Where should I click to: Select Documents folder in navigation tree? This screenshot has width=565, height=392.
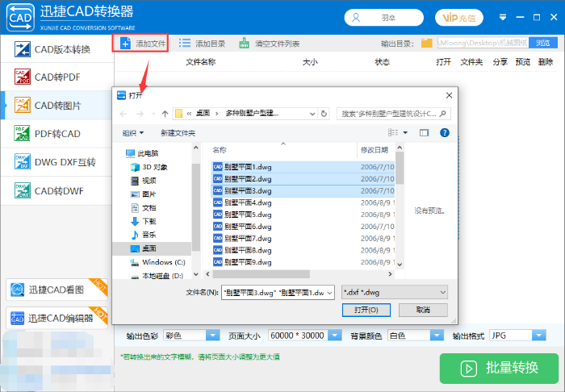tap(144, 208)
